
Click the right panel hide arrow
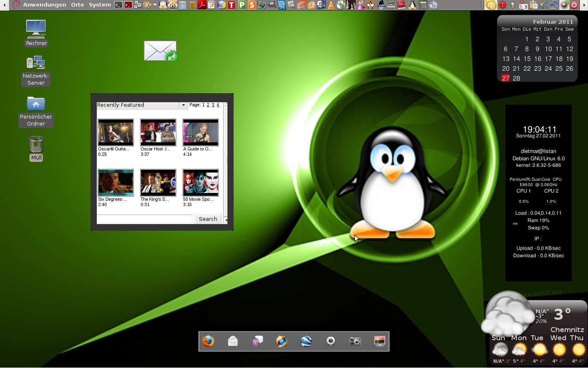coord(584,5)
